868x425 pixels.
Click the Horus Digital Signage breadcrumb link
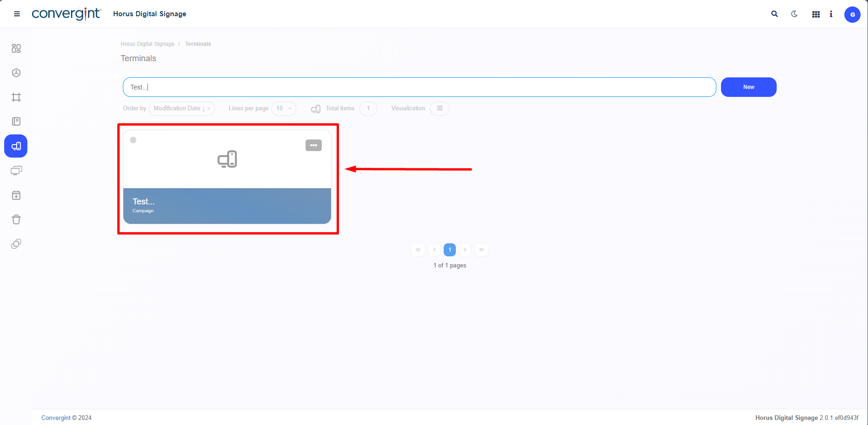pos(147,44)
